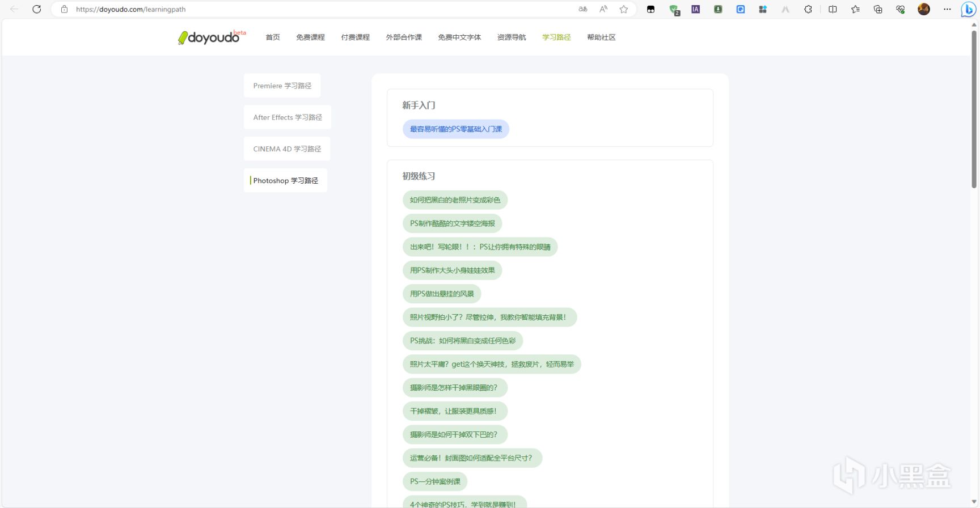Open the 免费中文字体 nav item

tap(459, 37)
